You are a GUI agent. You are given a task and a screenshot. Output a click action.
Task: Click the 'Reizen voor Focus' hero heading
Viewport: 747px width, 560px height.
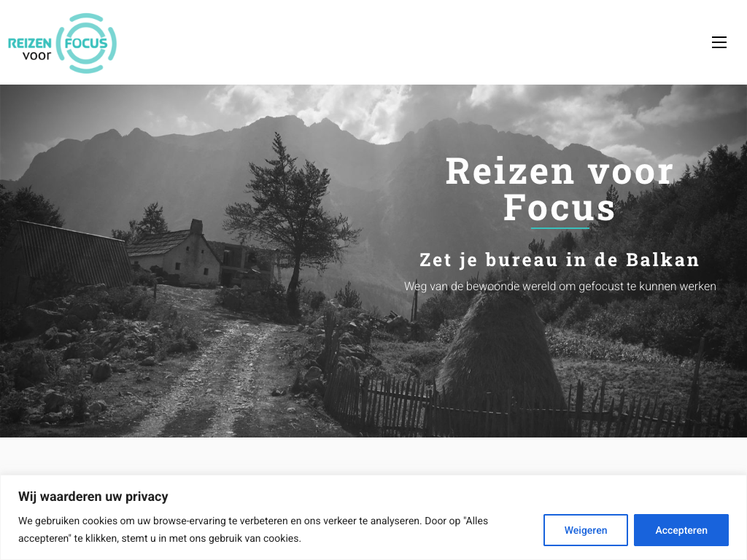pyautogui.click(x=560, y=189)
